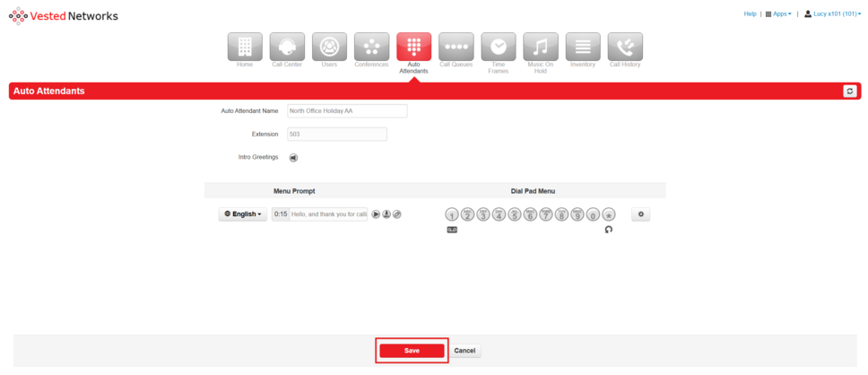Image resolution: width=868 pixels, height=375 pixels.
Task: Open Music On Hold
Action: coord(540,48)
